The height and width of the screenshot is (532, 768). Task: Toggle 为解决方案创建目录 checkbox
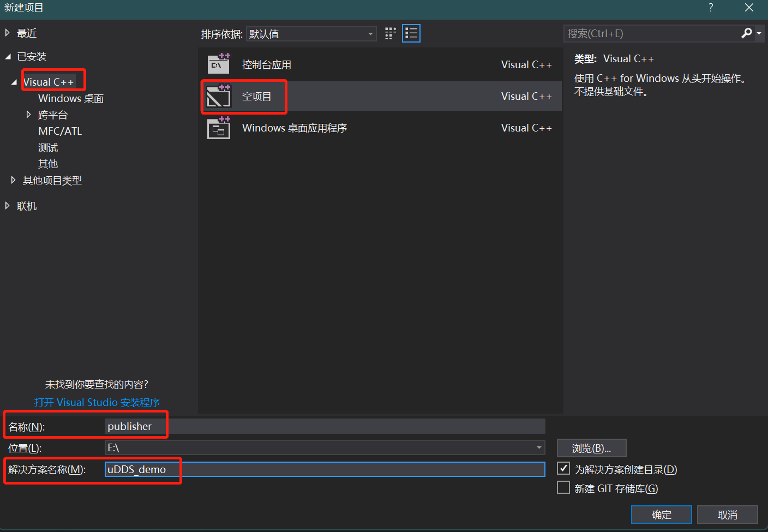coord(563,469)
